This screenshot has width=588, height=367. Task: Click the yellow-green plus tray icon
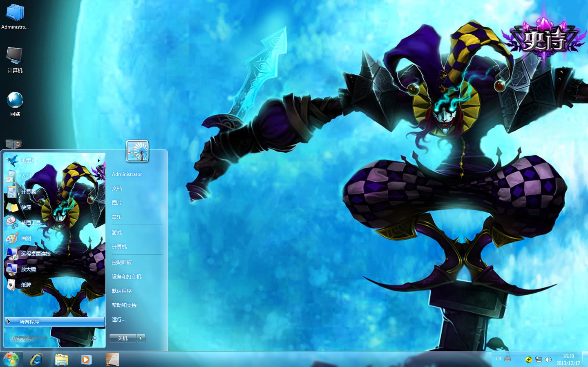coord(528,360)
